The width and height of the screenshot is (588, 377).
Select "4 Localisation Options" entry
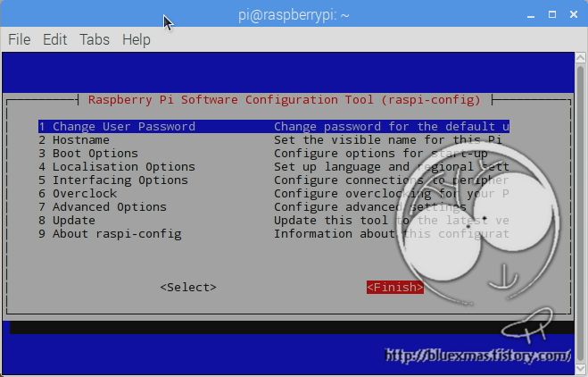coord(117,167)
